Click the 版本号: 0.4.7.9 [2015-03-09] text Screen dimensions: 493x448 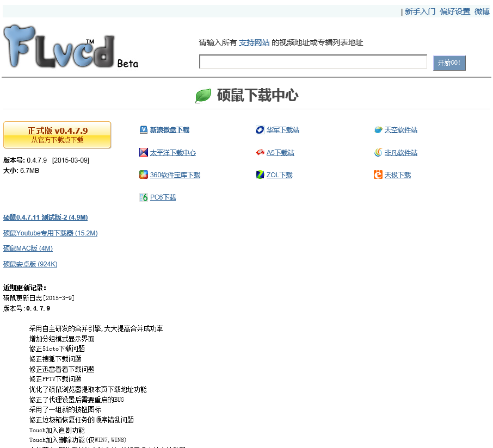[46, 160]
